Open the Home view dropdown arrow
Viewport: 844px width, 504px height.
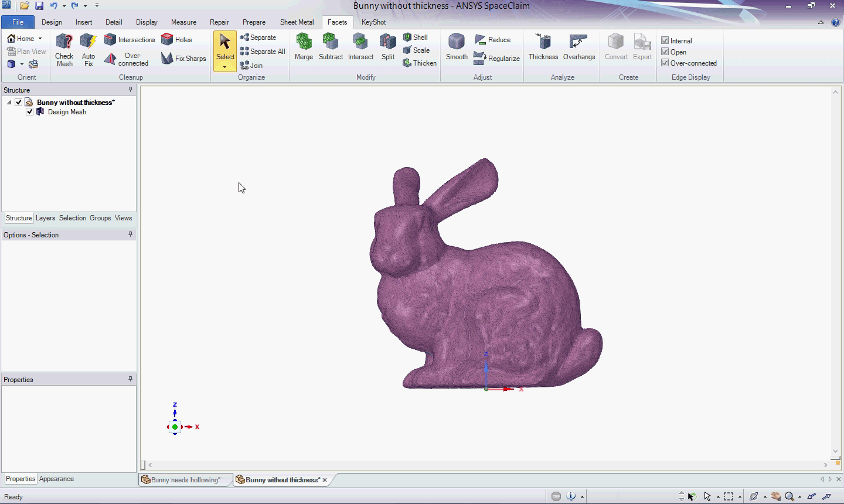(40, 39)
